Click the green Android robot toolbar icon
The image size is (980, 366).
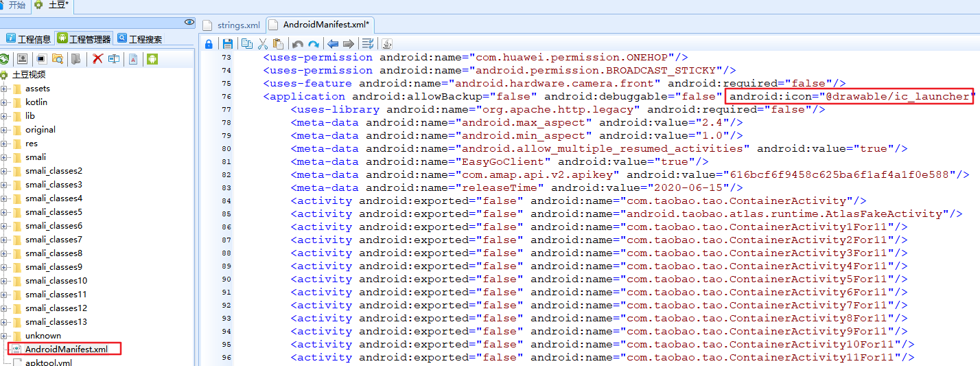(x=152, y=58)
